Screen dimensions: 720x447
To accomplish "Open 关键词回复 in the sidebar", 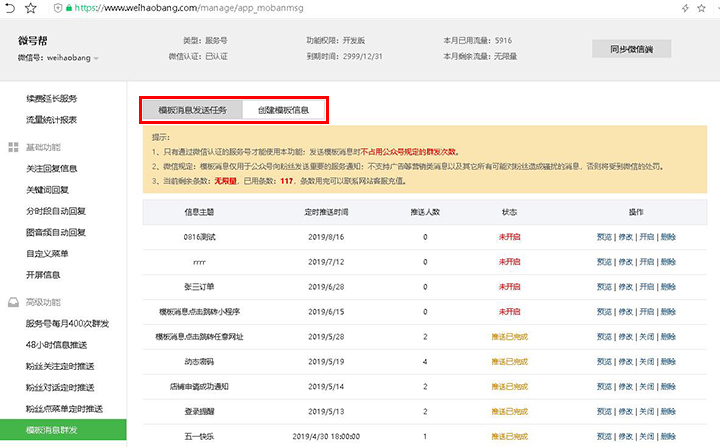I will tap(47, 190).
